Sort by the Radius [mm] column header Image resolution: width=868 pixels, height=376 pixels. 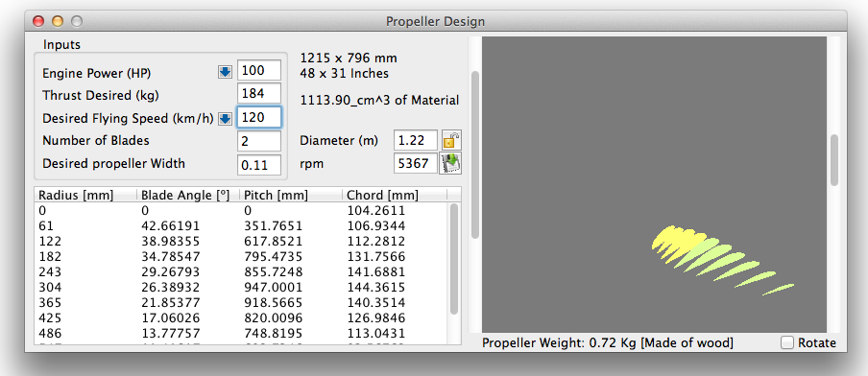coord(85,195)
